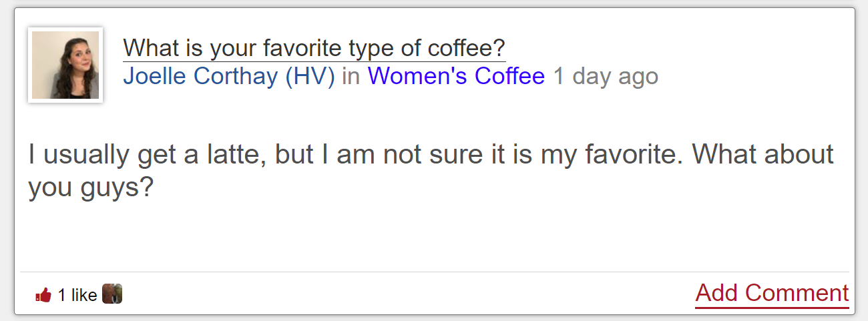Go to the Women's Coffee group
The image size is (868, 321).
(456, 76)
